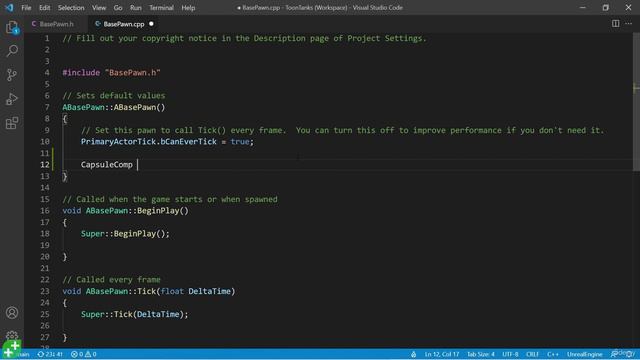Viewport: 640px width, 360px height.
Task: Open the View menu
Action: click(x=99, y=8)
